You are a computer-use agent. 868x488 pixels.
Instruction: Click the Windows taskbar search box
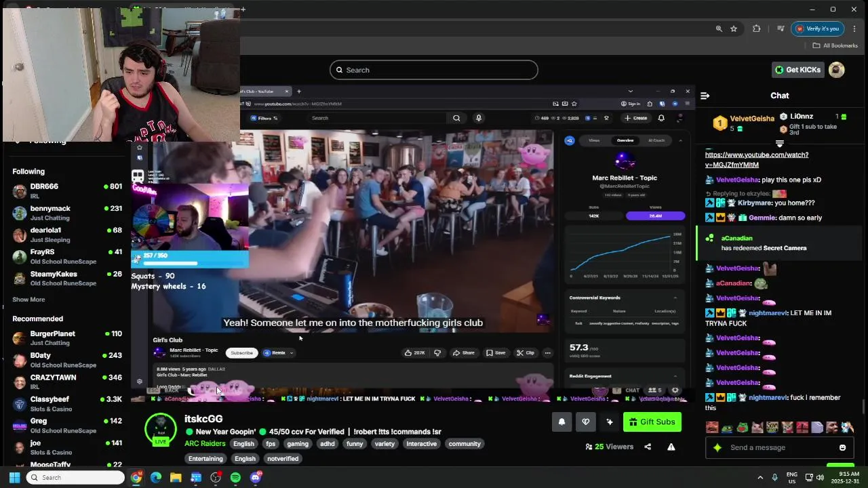pyautogui.click(x=76, y=477)
